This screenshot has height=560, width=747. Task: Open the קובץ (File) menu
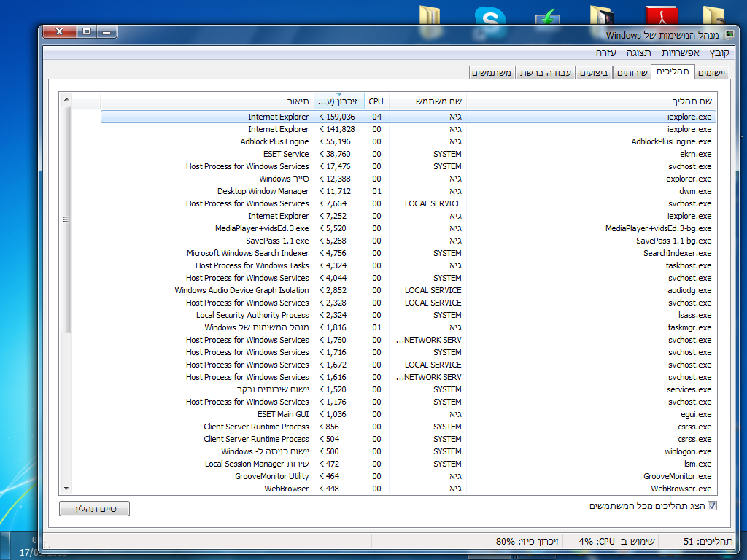(719, 53)
